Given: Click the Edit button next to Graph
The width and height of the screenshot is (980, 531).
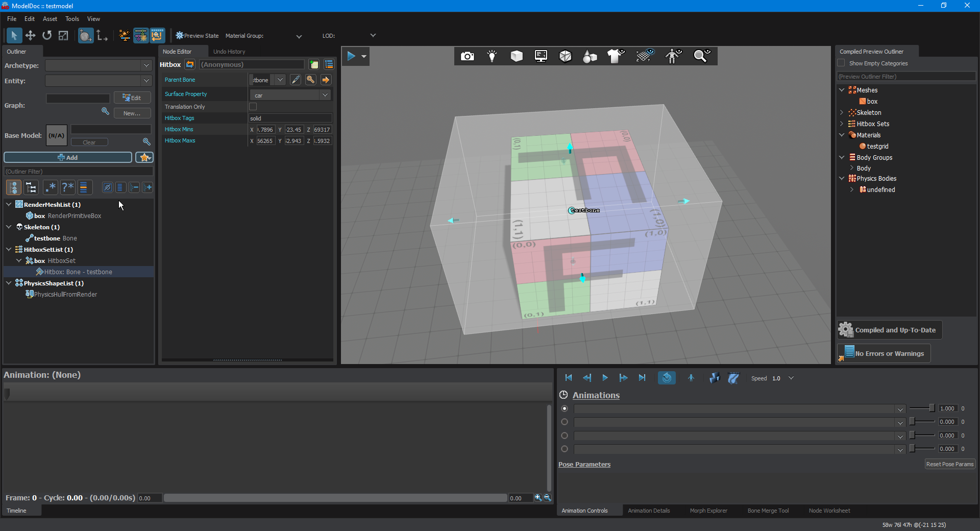Looking at the screenshot, I should click(x=132, y=98).
